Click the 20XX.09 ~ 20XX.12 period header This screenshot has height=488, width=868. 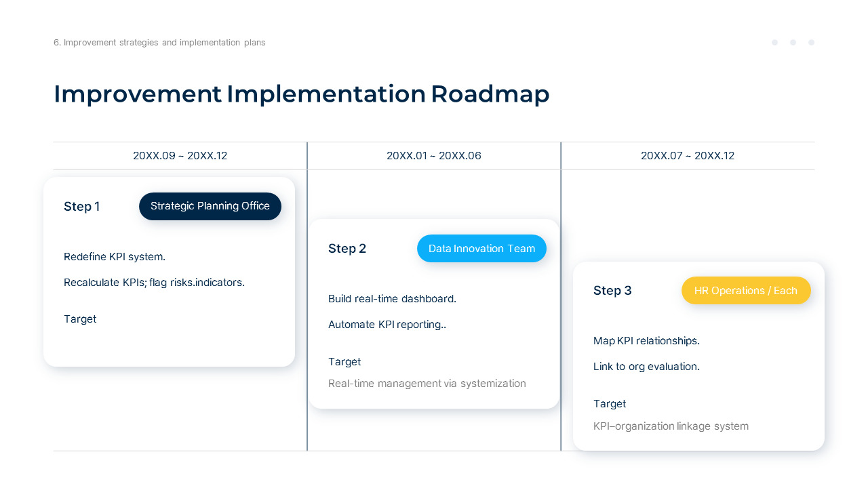[x=180, y=156]
